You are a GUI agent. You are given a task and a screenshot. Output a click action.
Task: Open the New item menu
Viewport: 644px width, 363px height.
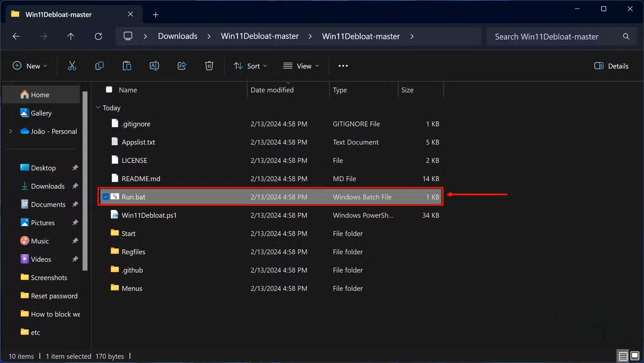[x=30, y=66]
